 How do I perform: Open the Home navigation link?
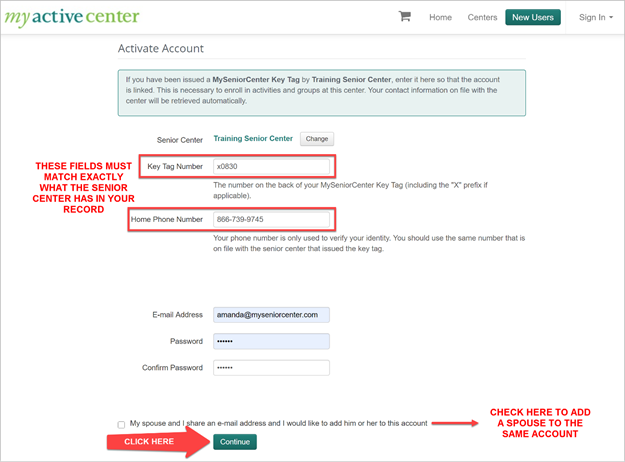440,17
